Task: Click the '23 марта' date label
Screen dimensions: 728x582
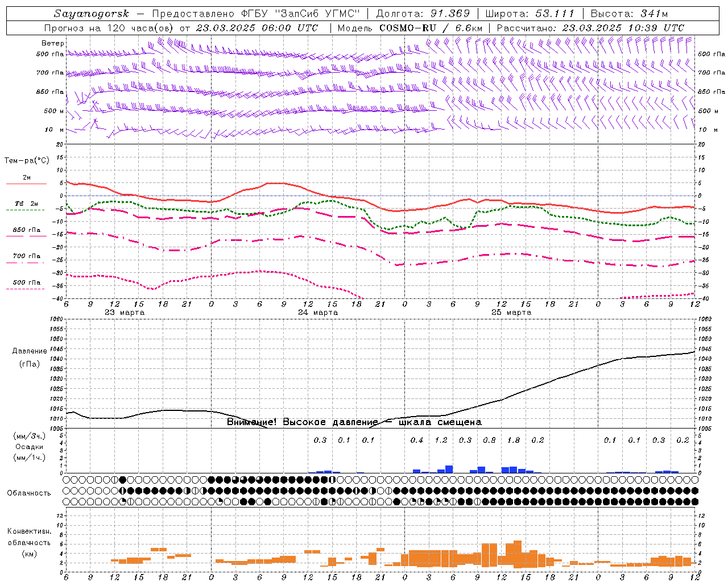Action: pos(125,313)
